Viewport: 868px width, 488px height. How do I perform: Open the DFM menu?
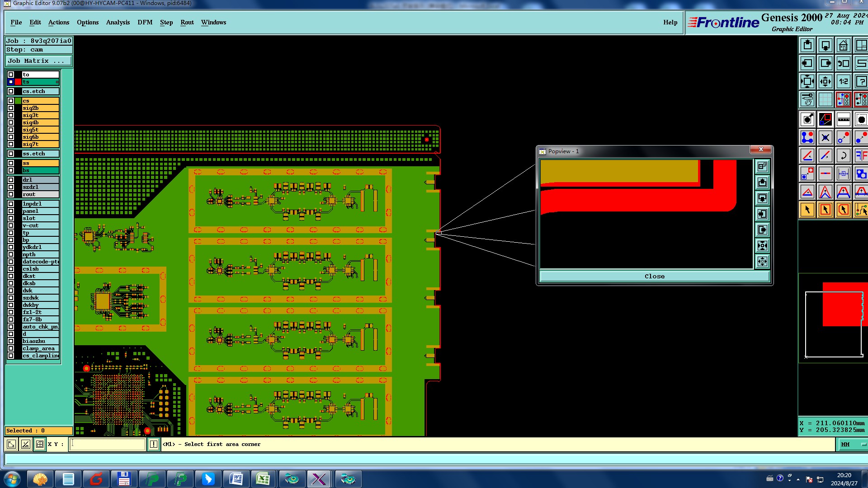[145, 23]
